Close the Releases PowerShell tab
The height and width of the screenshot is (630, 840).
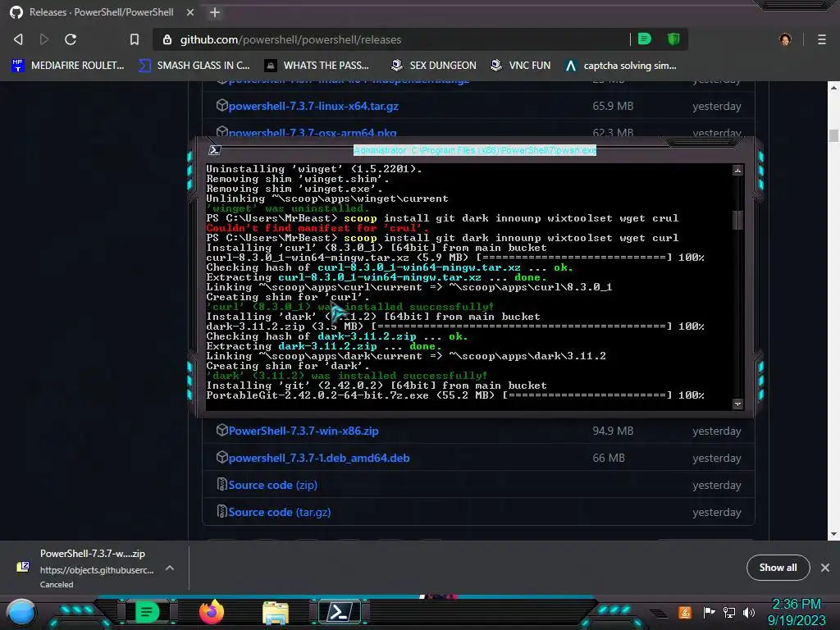tap(190, 12)
